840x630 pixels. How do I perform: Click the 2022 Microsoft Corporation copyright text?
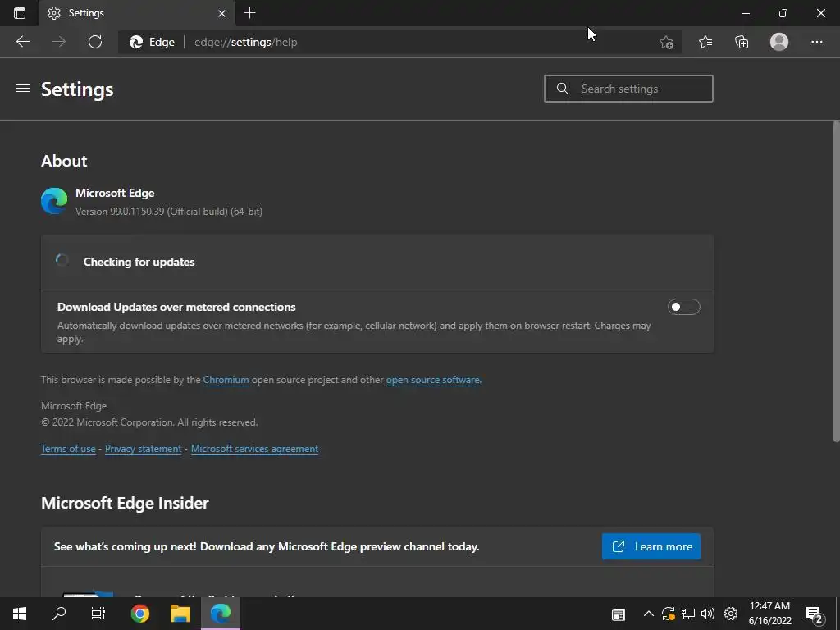149,422
